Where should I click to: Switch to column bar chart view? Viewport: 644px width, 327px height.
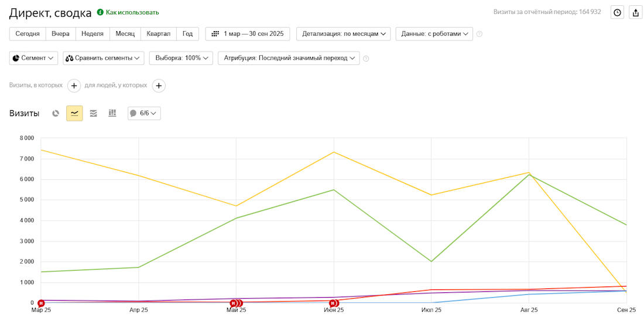[112, 113]
